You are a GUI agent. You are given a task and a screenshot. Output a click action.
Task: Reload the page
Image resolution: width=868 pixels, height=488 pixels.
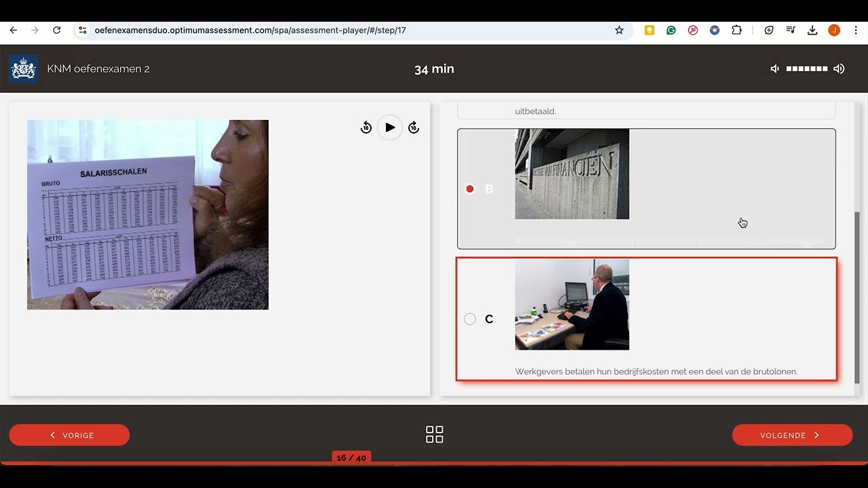coord(57,30)
